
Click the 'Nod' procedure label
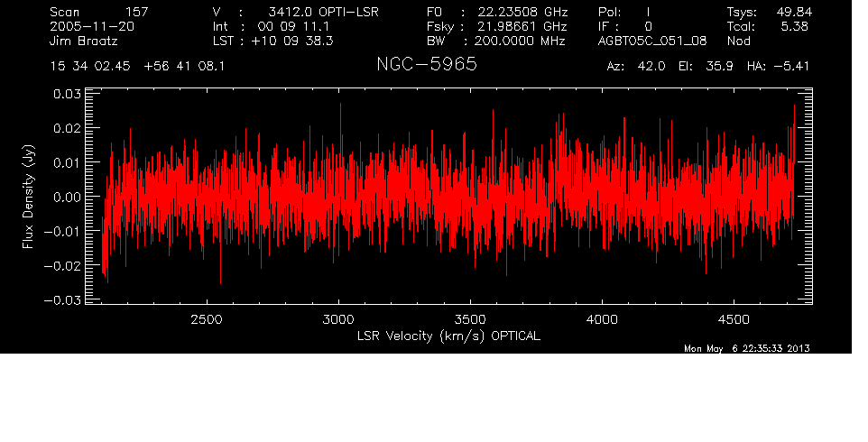pyautogui.click(x=738, y=41)
